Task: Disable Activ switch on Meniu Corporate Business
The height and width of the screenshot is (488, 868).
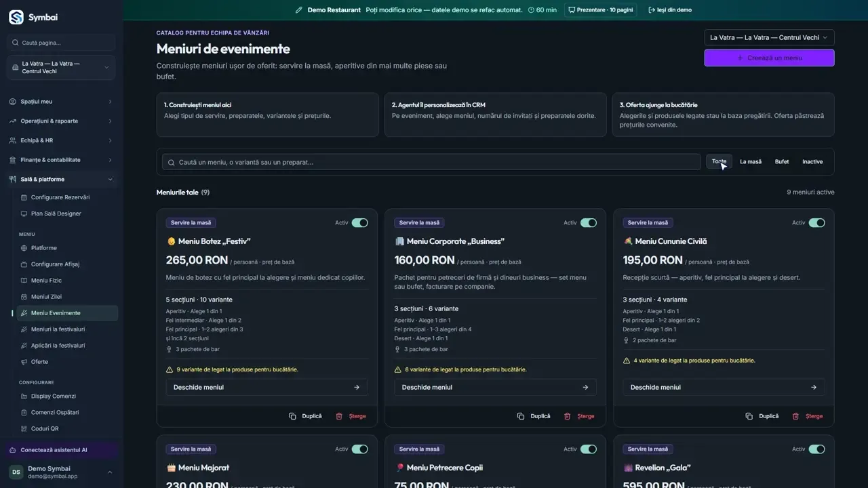Action: click(589, 222)
